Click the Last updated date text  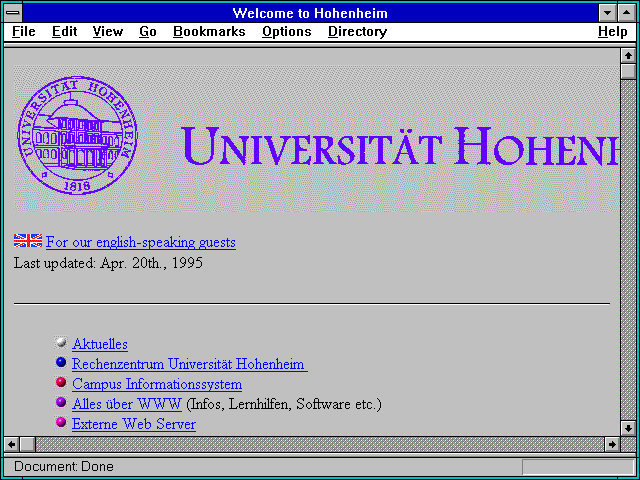coord(108,263)
